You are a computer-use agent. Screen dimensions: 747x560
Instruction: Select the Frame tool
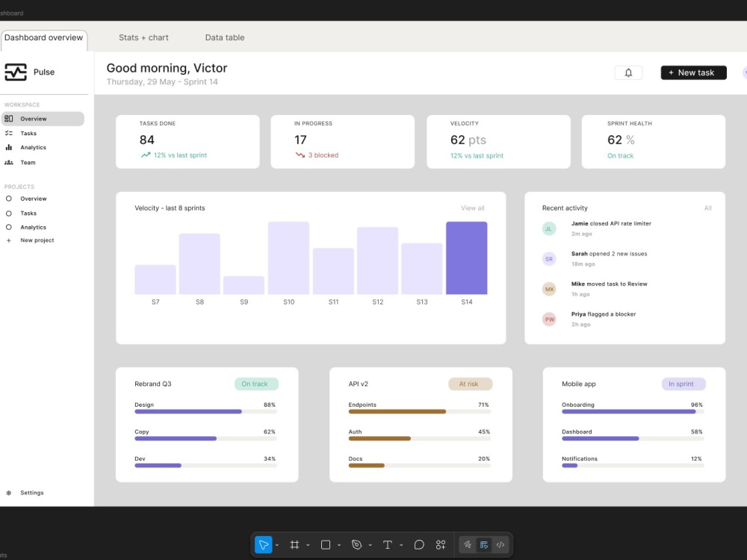click(x=294, y=545)
